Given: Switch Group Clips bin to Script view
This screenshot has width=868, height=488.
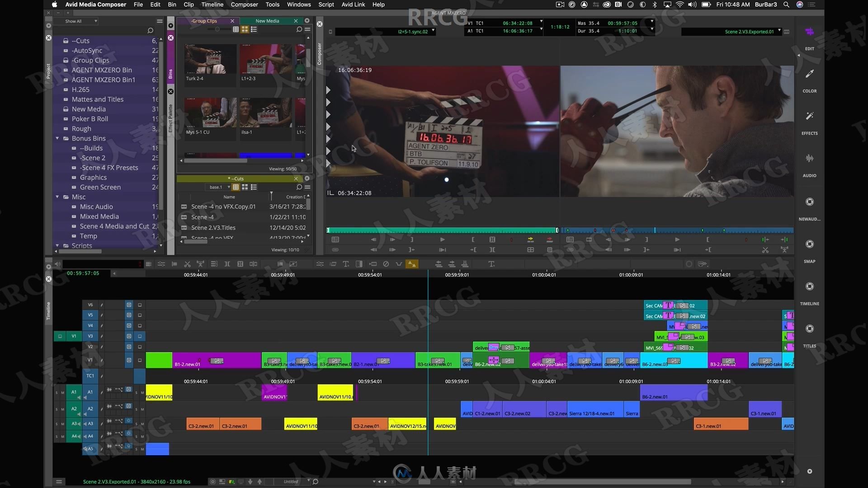Looking at the screenshot, I should [x=254, y=29].
